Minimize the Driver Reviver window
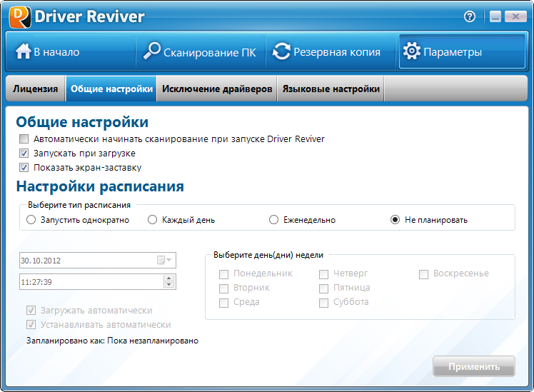This screenshot has height=392, width=534. coord(495,16)
